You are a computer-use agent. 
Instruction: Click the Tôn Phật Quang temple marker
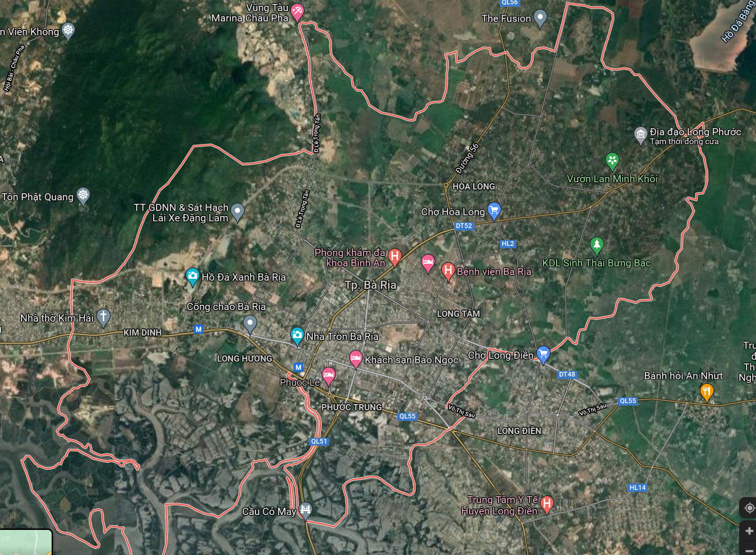coord(83,195)
